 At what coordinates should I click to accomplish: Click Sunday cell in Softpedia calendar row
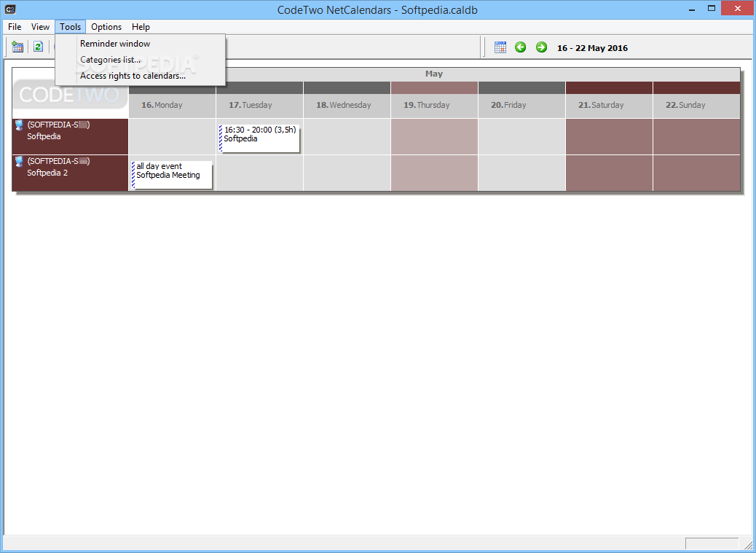coord(696,136)
